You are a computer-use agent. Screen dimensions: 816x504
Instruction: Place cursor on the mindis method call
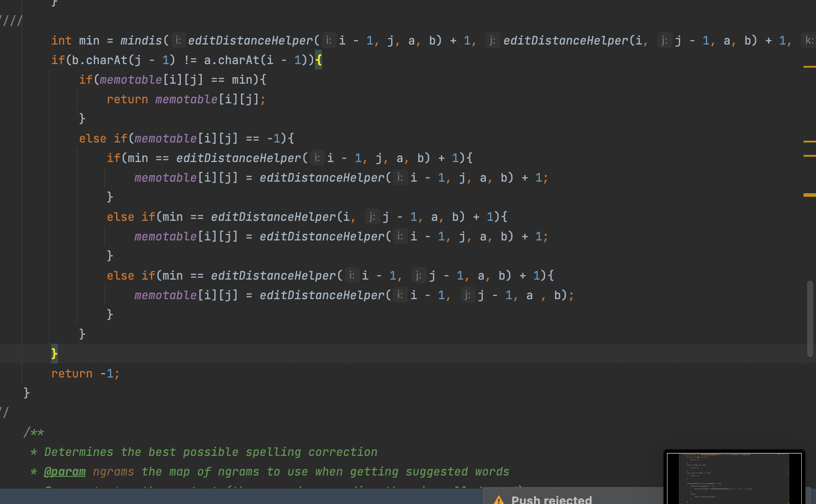[141, 41]
